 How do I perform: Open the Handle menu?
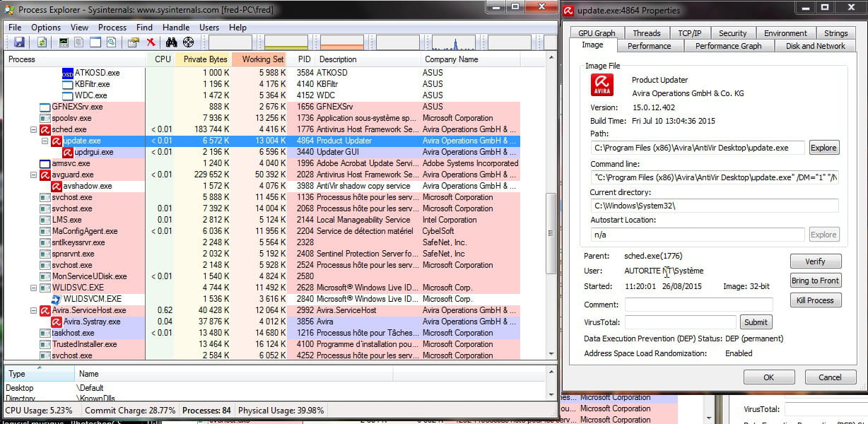pyautogui.click(x=176, y=28)
